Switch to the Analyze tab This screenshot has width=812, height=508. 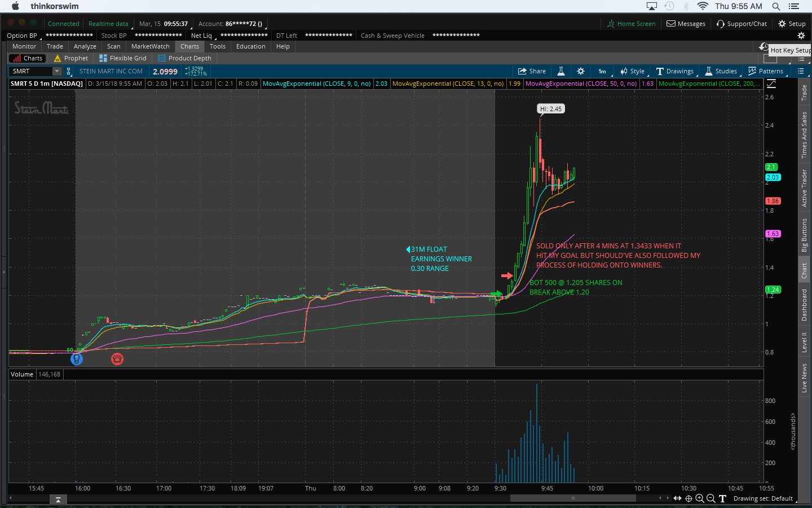[85, 46]
